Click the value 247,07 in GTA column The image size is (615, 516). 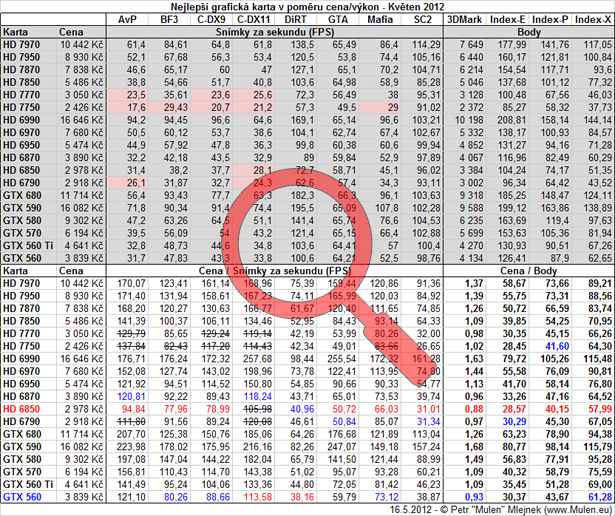(342, 447)
